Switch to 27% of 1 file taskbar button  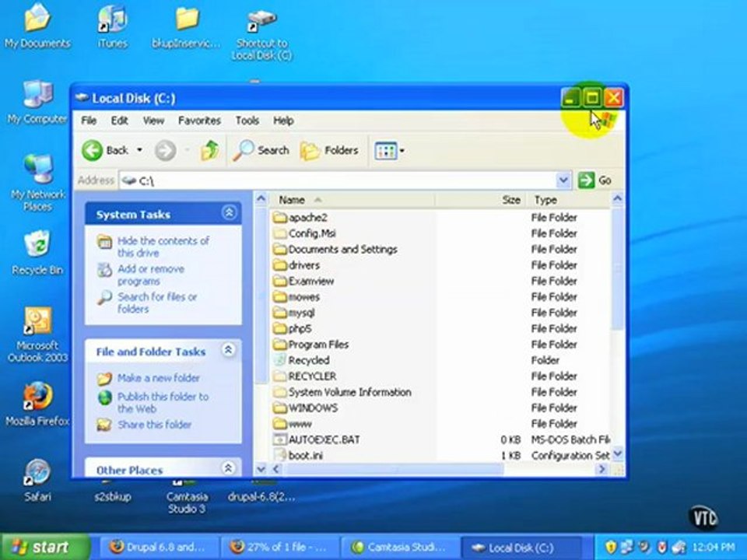tap(279, 548)
